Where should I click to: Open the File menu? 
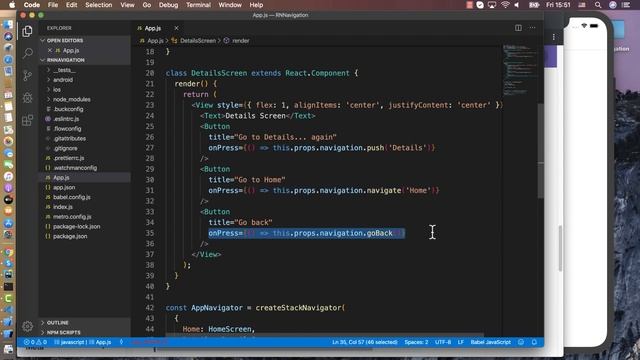click(x=53, y=5)
